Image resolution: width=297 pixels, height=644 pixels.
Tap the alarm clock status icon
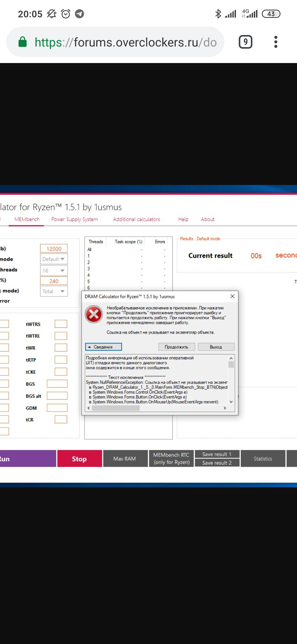point(66,14)
